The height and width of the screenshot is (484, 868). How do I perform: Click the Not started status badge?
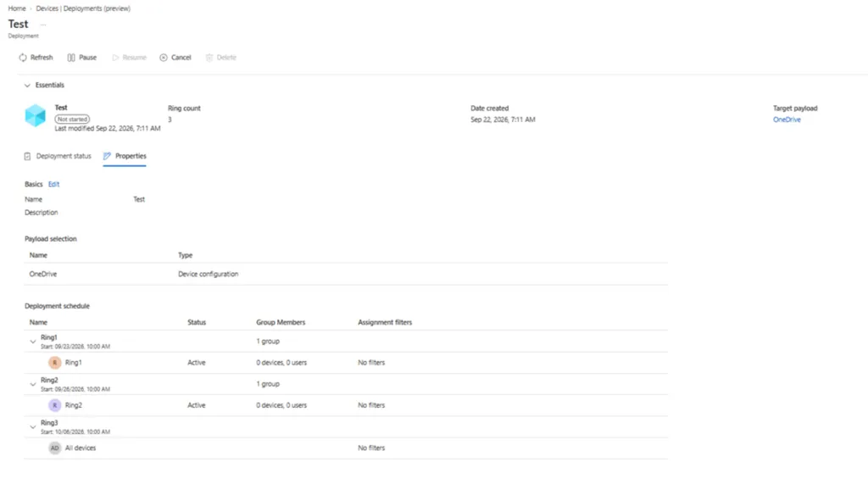point(72,119)
